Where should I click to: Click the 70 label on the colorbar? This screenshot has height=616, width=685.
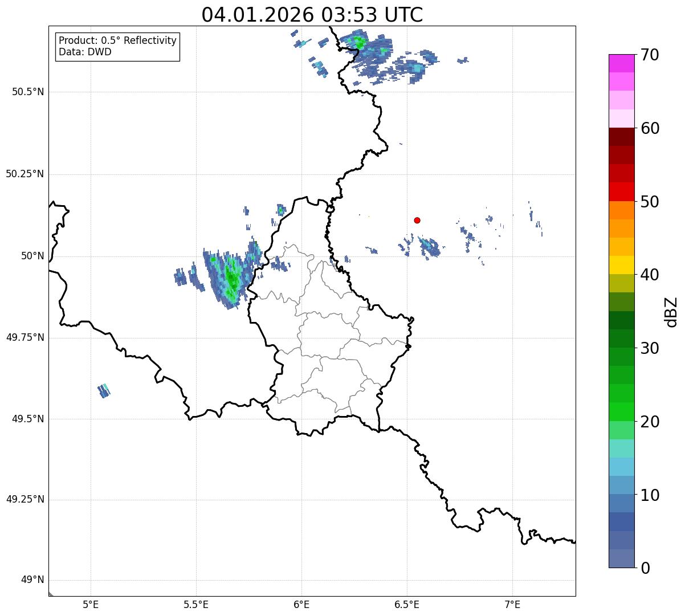[x=650, y=55]
